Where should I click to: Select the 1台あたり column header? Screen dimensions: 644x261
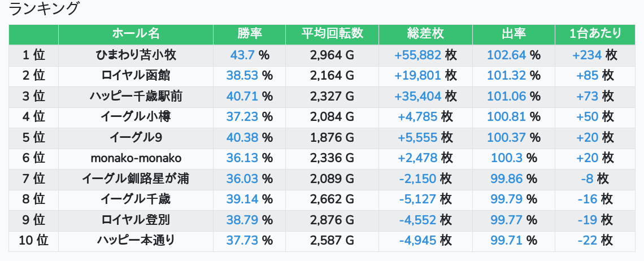pyautogui.click(x=595, y=34)
